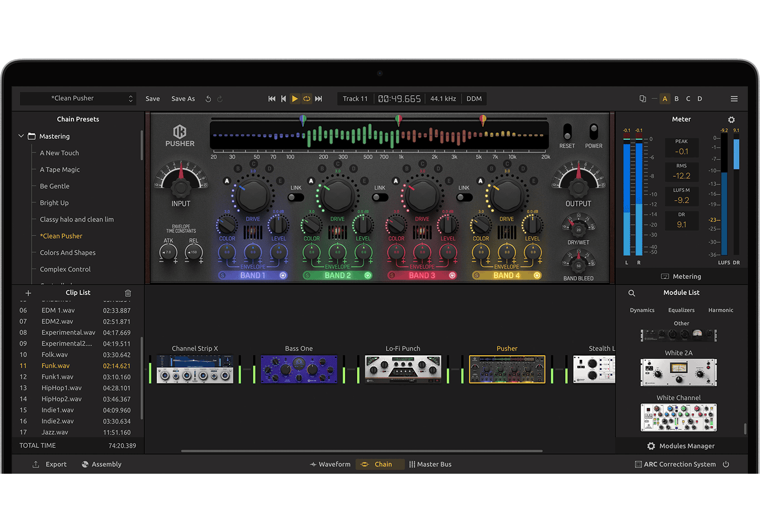Jump to previous track
The height and width of the screenshot is (532, 760).
[x=284, y=99]
